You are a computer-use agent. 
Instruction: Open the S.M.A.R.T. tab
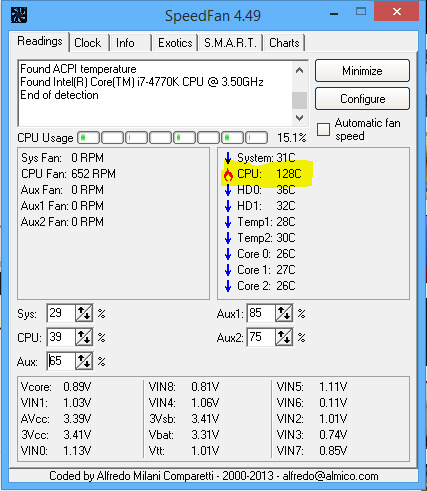point(230,43)
